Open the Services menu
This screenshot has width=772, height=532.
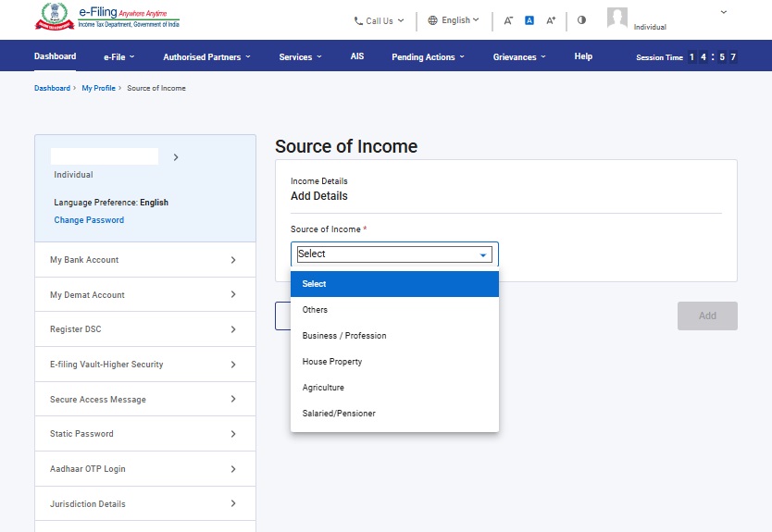300,57
